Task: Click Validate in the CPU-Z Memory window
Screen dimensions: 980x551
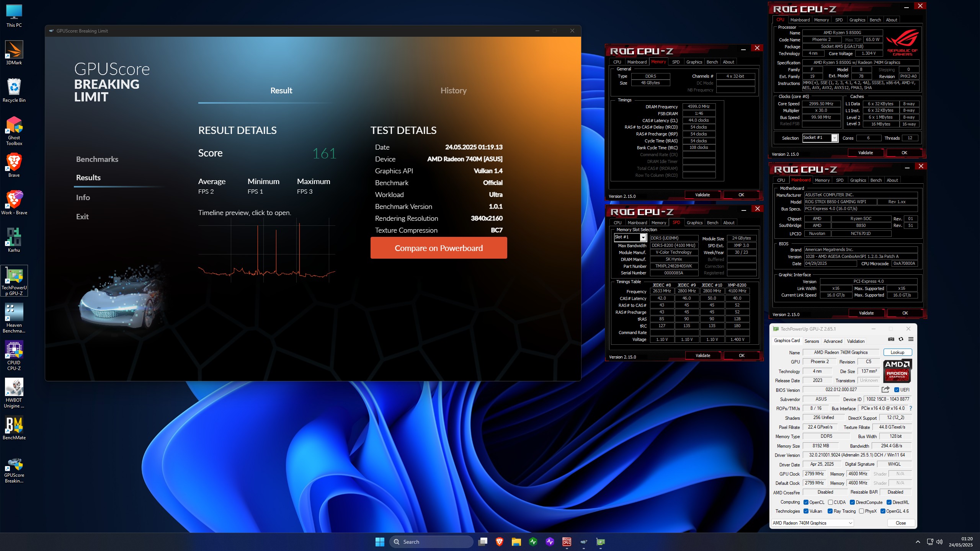Action: pos(702,195)
